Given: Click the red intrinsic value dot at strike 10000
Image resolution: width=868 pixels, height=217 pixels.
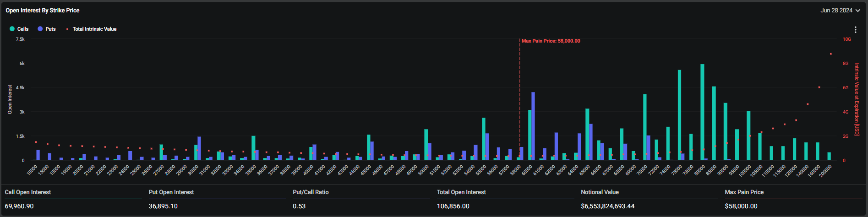Looking at the screenshot, I should pyautogui.click(x=36, y=142).
